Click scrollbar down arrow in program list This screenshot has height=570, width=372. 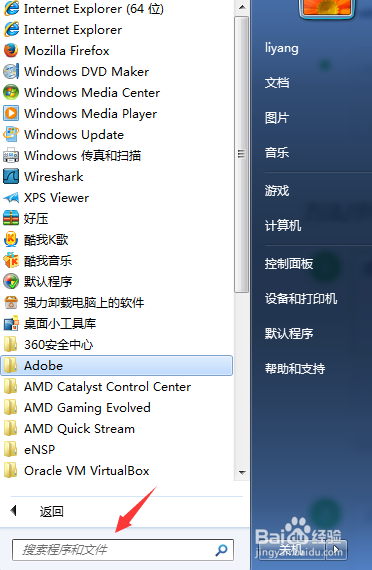pos(241,473)
